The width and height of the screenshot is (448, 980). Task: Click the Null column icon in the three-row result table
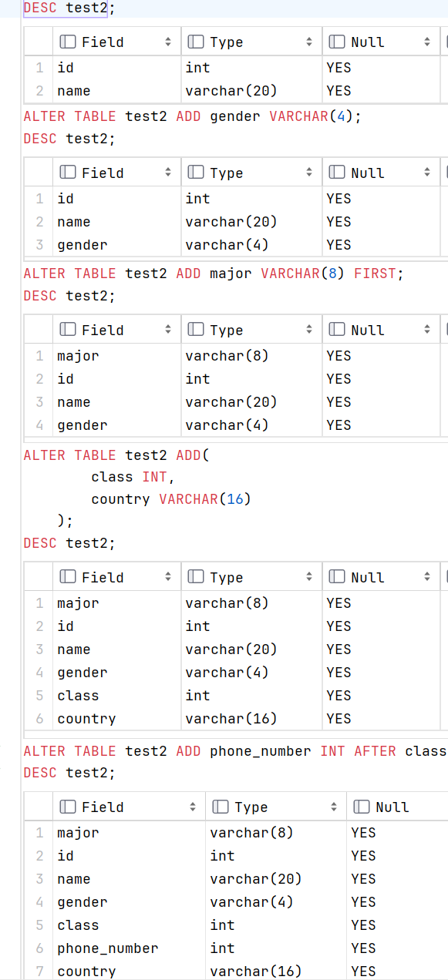pyautogui.click(x=337, y=173)
